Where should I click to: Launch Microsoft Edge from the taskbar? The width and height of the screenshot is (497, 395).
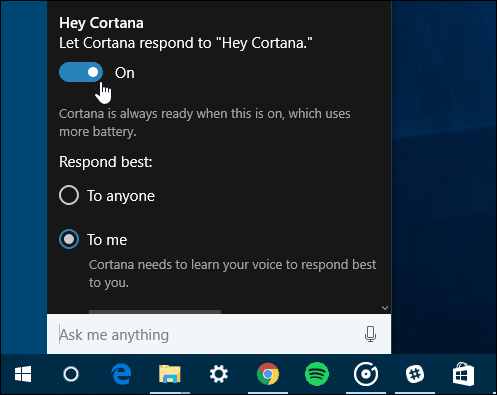click(x=121, y=374)
